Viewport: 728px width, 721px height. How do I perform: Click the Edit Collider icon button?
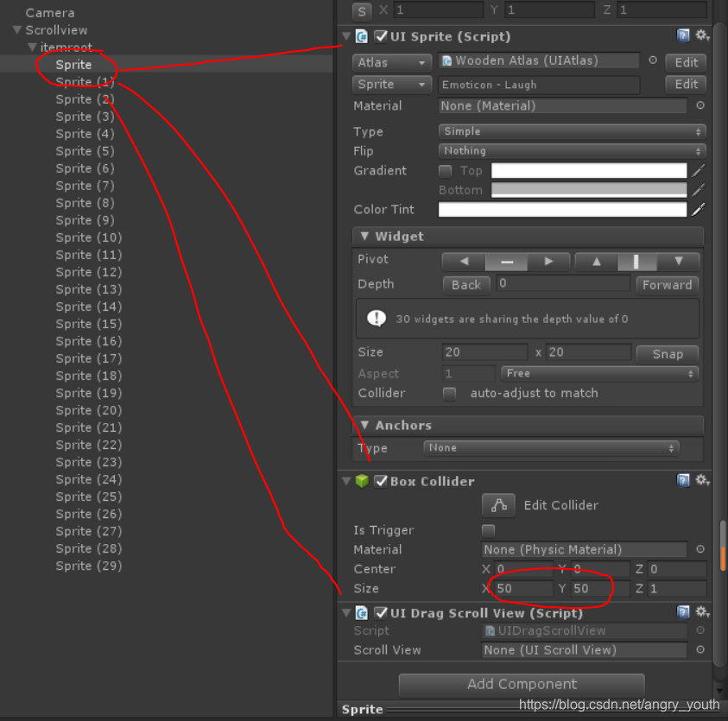coord(498,505)
